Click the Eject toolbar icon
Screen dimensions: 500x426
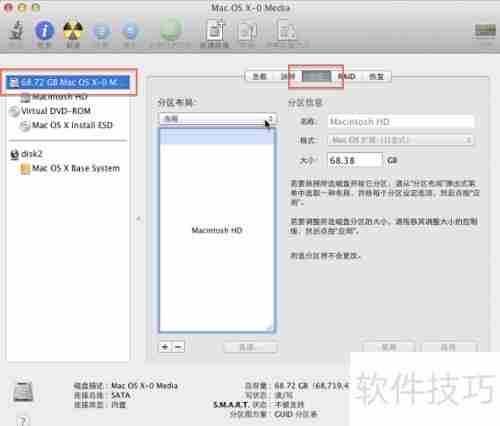[130, 32]
